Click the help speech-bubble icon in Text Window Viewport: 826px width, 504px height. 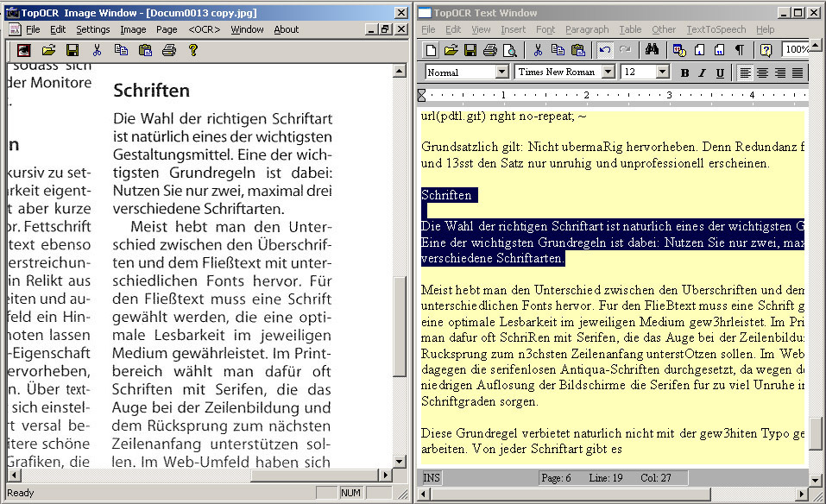pos(766,50)
